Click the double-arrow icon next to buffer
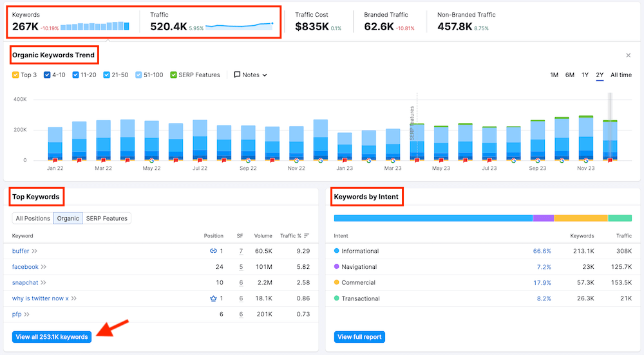 coord(35,251)
